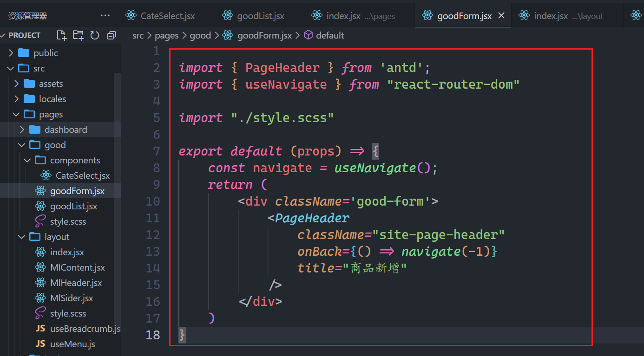Close the goodForm.jsx tab
The height and width of the screenshot is (356, 644).
501,16
